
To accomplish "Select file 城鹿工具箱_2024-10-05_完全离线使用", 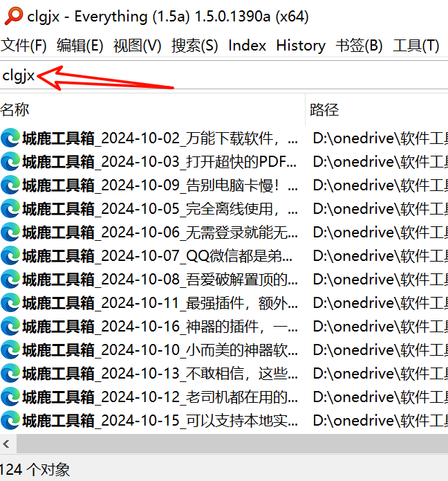I will 160,209.
